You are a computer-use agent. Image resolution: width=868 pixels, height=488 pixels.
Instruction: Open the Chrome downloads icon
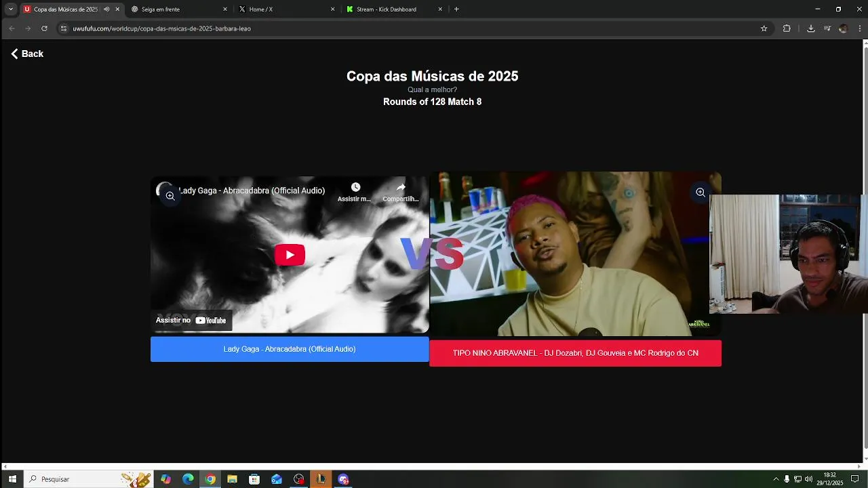click(810, 28)
